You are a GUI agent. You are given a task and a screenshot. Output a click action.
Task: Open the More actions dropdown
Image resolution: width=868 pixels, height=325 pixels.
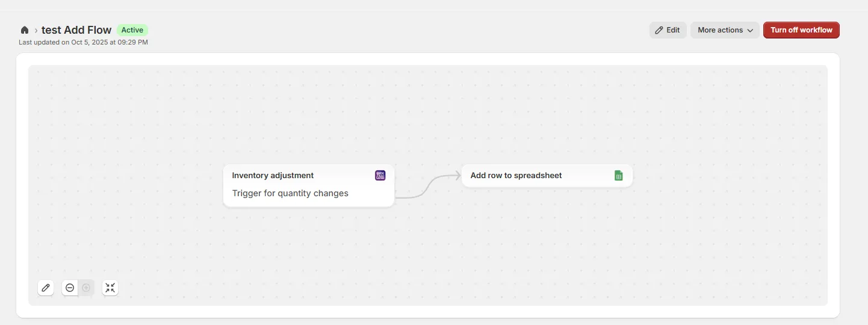[725, 30]
